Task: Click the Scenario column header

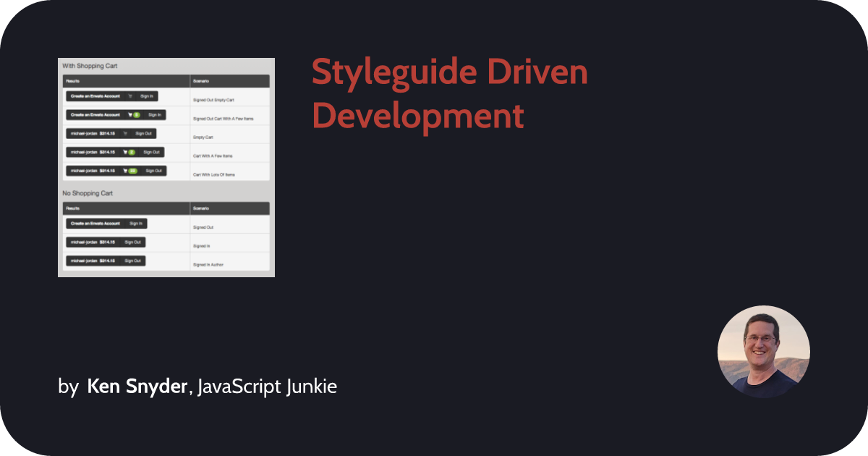Action: tap(201, 80)
